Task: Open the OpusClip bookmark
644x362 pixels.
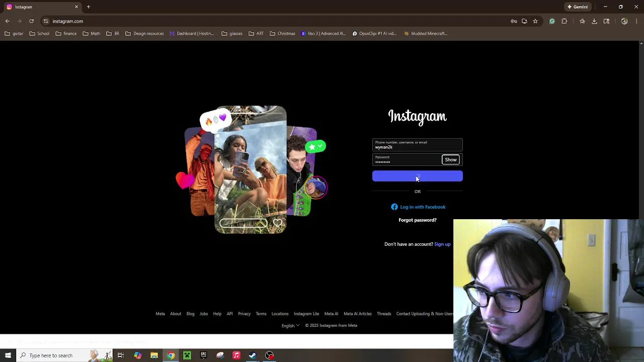Action: 374,34
